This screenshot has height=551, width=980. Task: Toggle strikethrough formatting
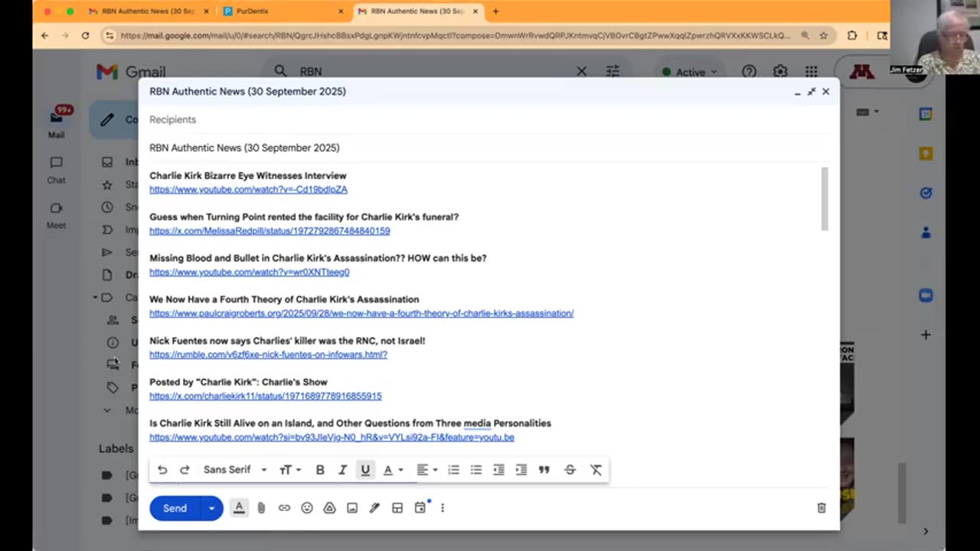(x=570, y=470)
